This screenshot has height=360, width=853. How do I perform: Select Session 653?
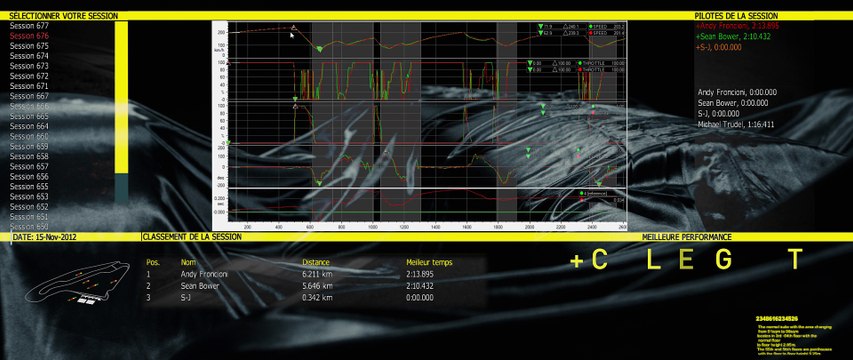(x=29, y=197)
